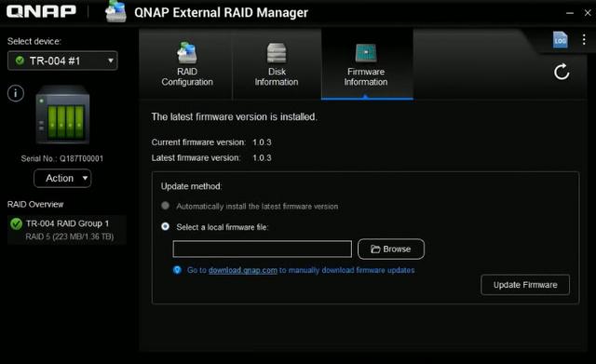Minimize the RAID Manager window
Image resolution: width=596 pixels, height=364 pixels.
coord(569,13)
